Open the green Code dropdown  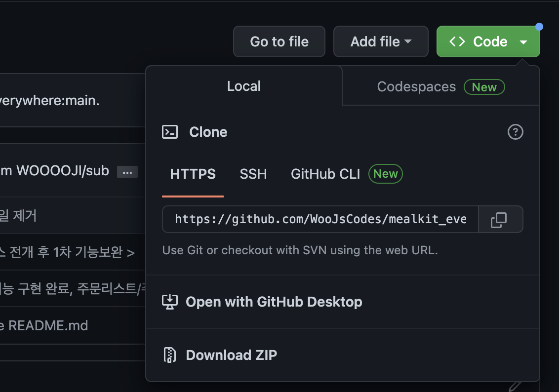click(488, 41)
